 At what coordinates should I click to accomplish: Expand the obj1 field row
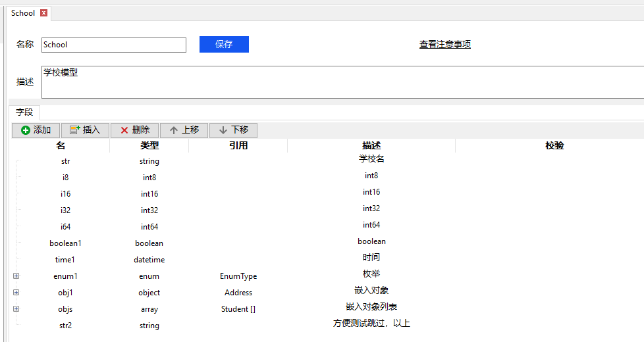[16, 293]
